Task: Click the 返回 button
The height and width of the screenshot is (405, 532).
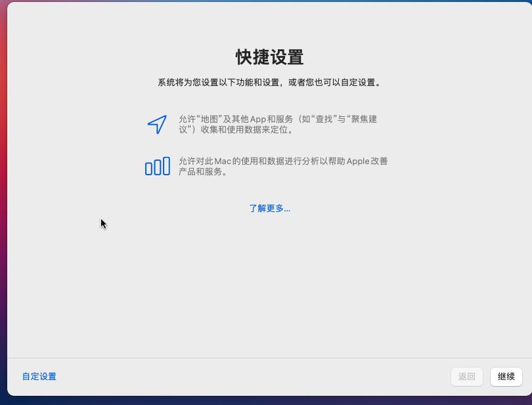Action: click(x=466, y=377)
